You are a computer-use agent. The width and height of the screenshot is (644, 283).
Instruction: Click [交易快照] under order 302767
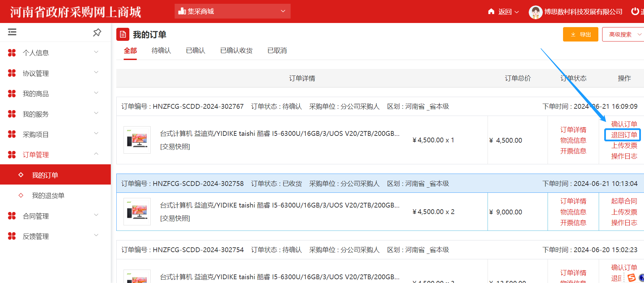[x=175, y=147]
